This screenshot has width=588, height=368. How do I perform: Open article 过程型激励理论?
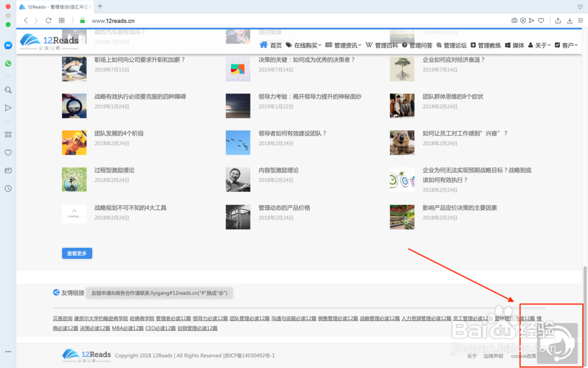(114, 170)
